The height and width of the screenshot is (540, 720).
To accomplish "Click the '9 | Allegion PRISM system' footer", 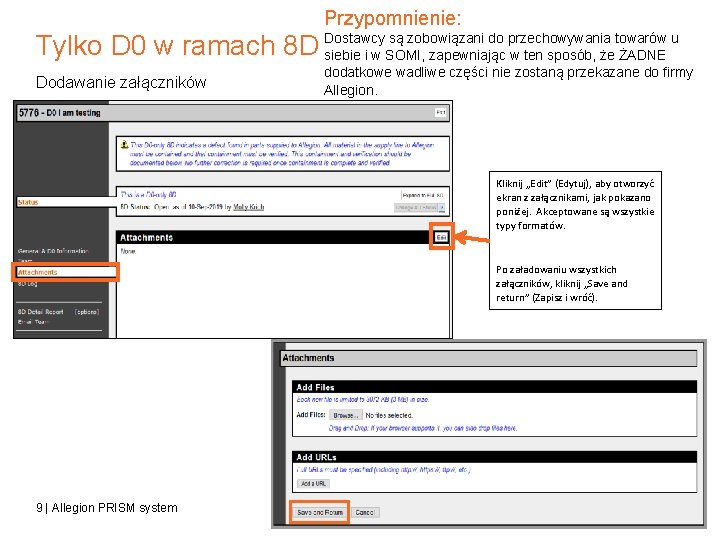I will click(x=107, y=508).
